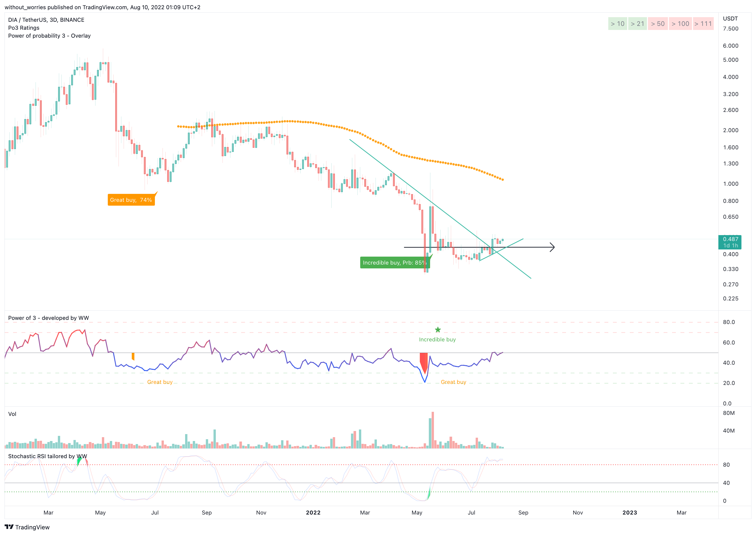
Task: Click the '> 50' rating badge
Action: (657, 24)
